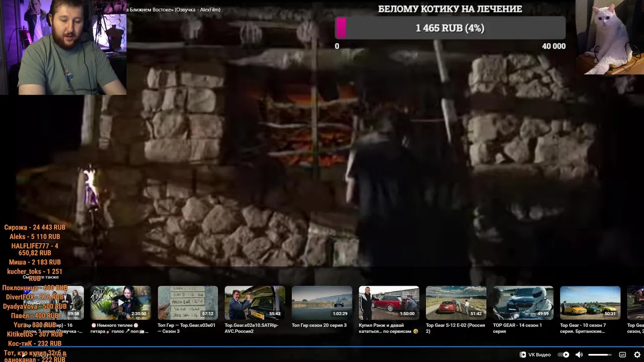Screen dimensions: 644x362
Task: Click donor entry 'Кос-тиК - 232 RUB'
Action: [x=35, y=344]
